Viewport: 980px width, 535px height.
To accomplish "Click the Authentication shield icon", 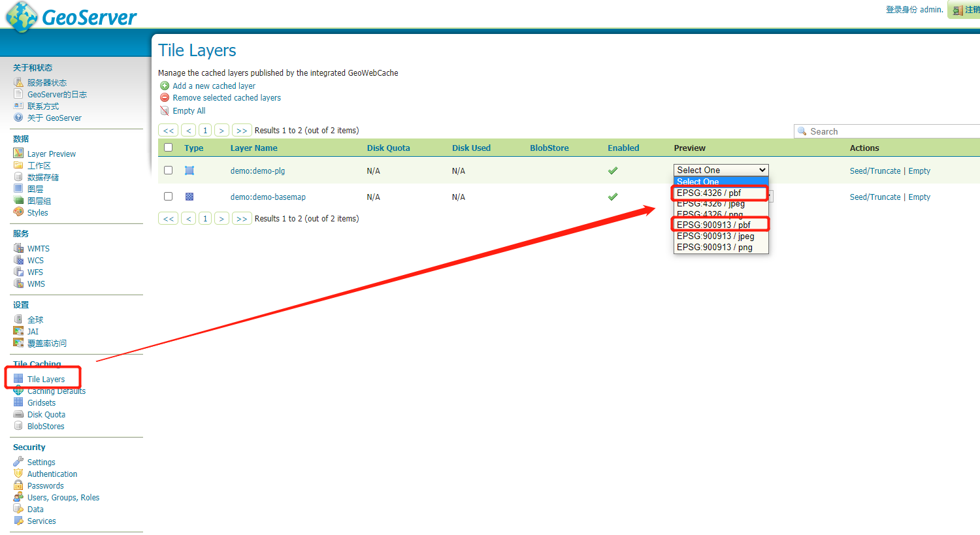I will [18, 474].
